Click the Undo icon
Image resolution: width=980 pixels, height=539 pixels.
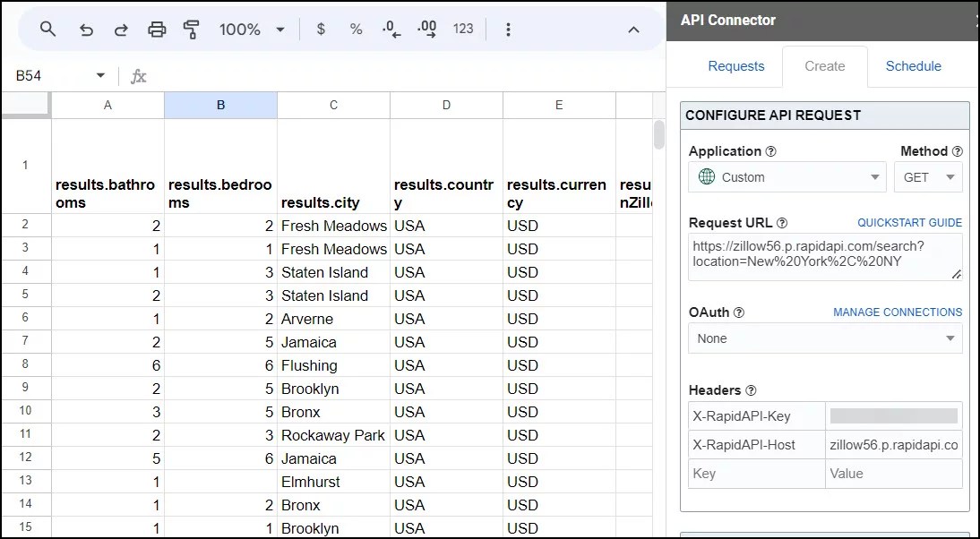tap(86, 29)
